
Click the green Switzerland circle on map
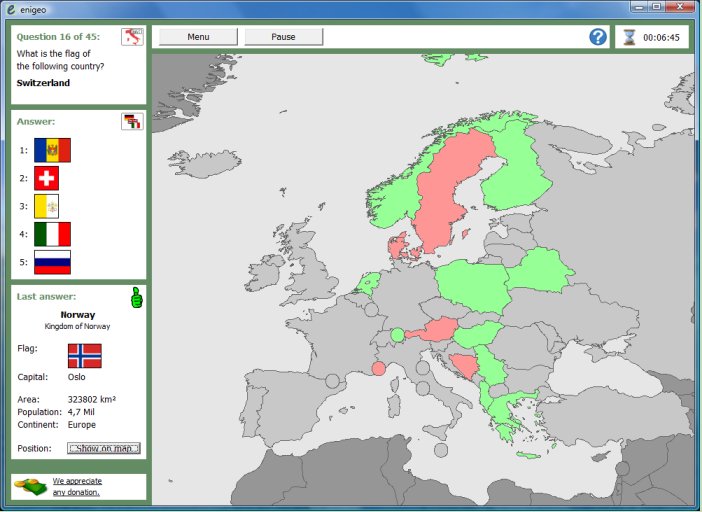point(397,334)
